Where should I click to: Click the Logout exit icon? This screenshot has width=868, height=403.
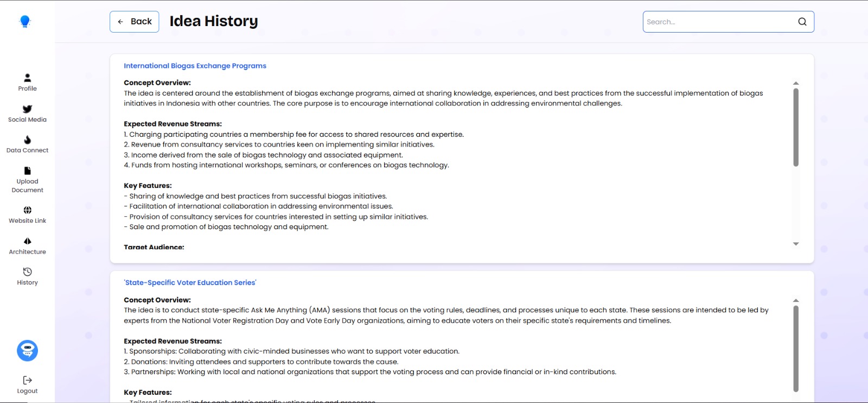28,380
